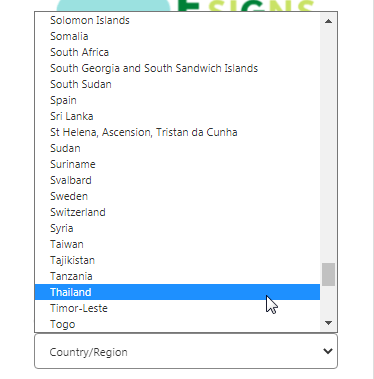Click the list scrollbar thumb
374x379 pixels.
point(328,274)
